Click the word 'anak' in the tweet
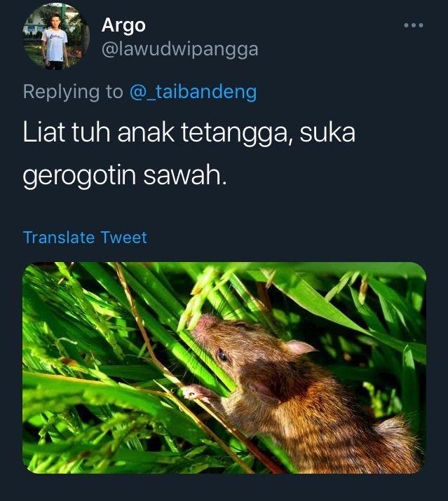The width and height of the screenshot is (448, 501). 146,132
